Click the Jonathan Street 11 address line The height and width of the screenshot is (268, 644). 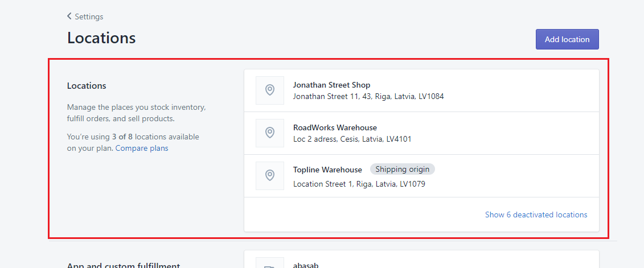[x=368, y=96]
